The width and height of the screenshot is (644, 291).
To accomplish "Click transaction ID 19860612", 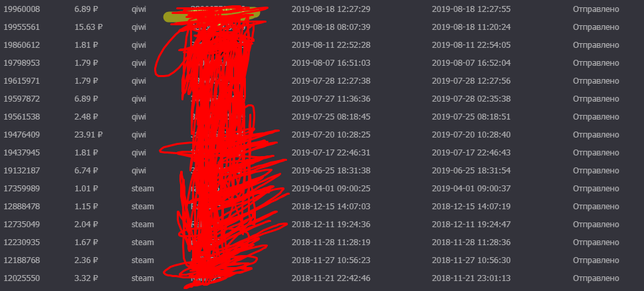I will pyautogui.click(x=22, y=45).
